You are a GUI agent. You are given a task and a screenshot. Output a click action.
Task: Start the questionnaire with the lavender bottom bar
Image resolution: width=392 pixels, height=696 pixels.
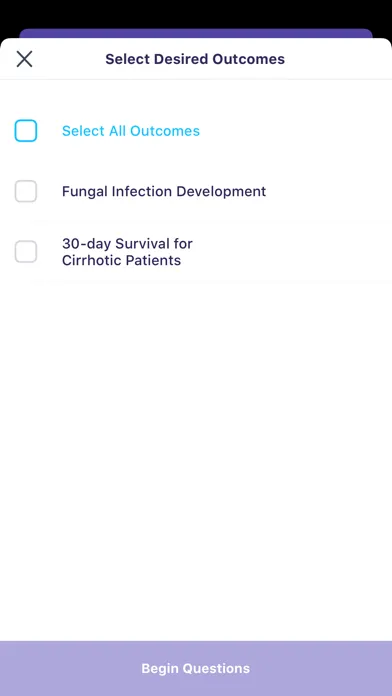coord(196,668)
